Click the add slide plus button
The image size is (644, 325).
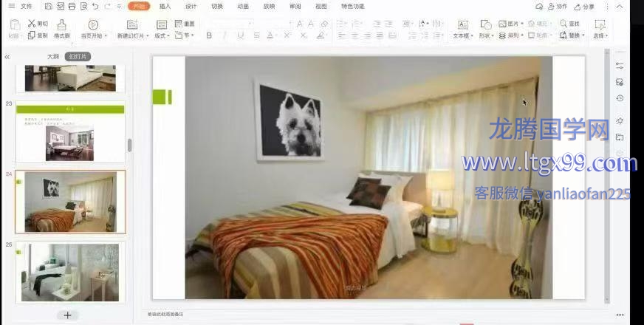click(x=67, y=315)
